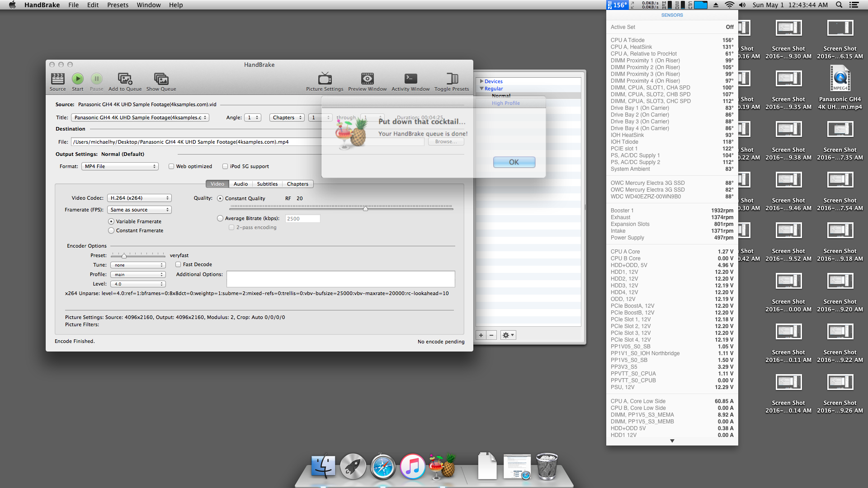Open iTunes from the Dock

[412, 467]
